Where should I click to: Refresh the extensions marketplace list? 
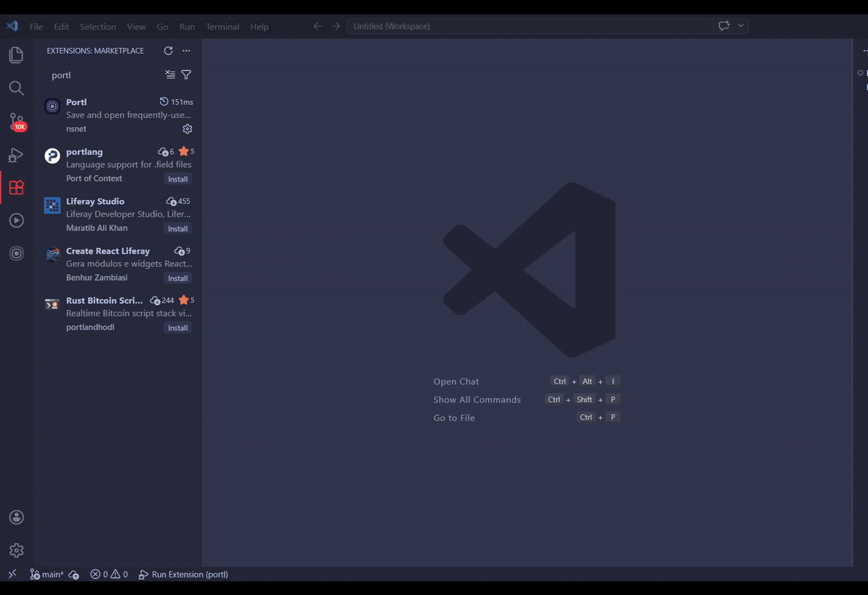point(168,51)
